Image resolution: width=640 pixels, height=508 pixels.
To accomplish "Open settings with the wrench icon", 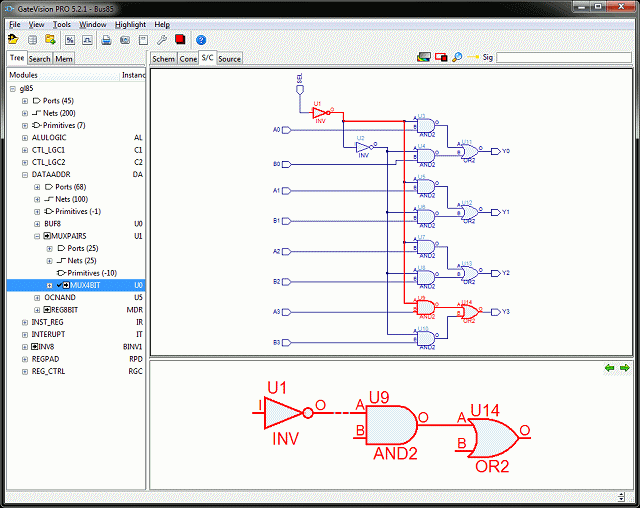I will 162,40.
